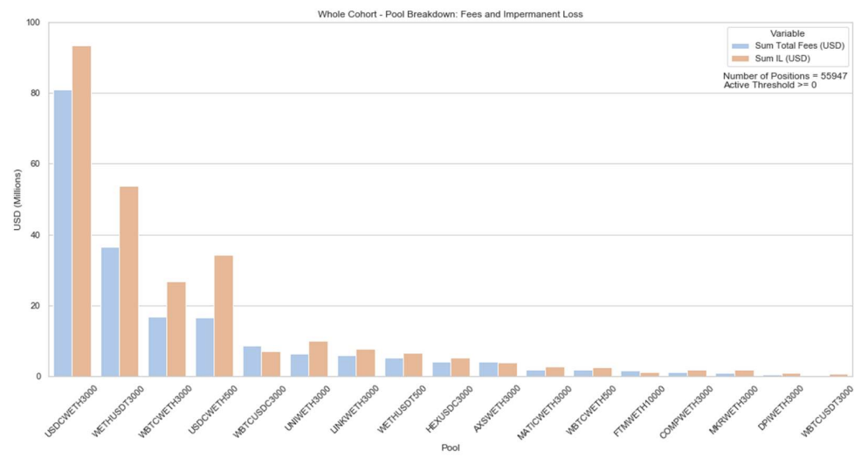Select the orange IL bar for WETHUSDT3000

coord(128,281)
